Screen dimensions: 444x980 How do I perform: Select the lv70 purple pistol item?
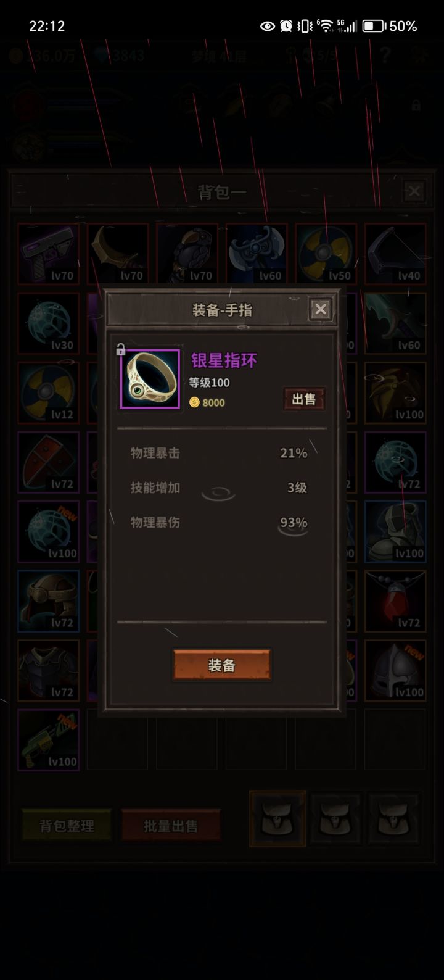pos(49,254)
